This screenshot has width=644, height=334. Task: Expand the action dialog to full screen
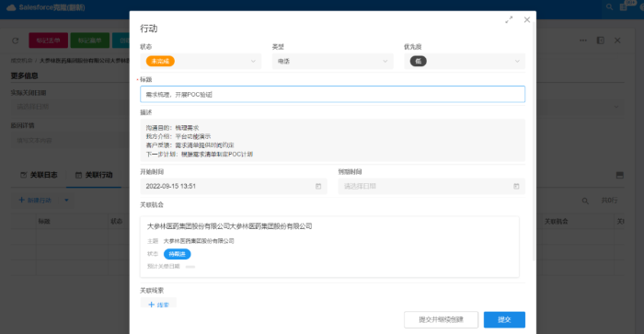(509, 19)
